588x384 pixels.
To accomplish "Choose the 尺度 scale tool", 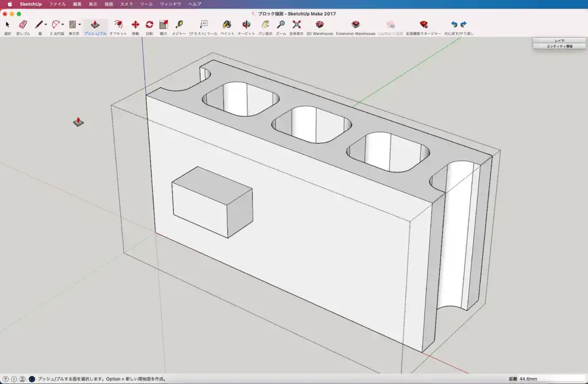I will [164, 25].
